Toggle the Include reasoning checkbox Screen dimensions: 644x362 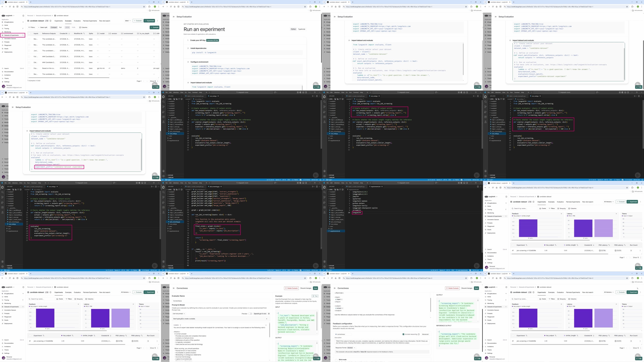[x=403, y=334]
